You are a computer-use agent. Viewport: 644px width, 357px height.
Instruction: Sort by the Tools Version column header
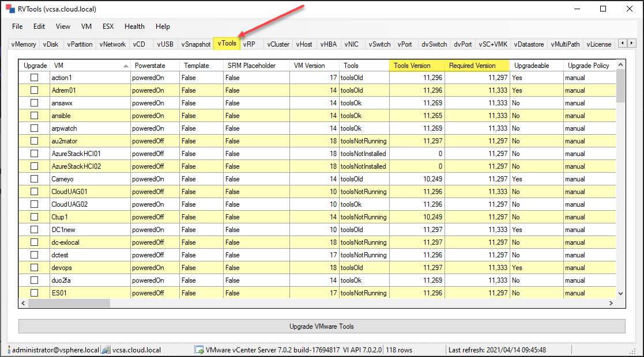pyautogui.click(x=417, y=66)
